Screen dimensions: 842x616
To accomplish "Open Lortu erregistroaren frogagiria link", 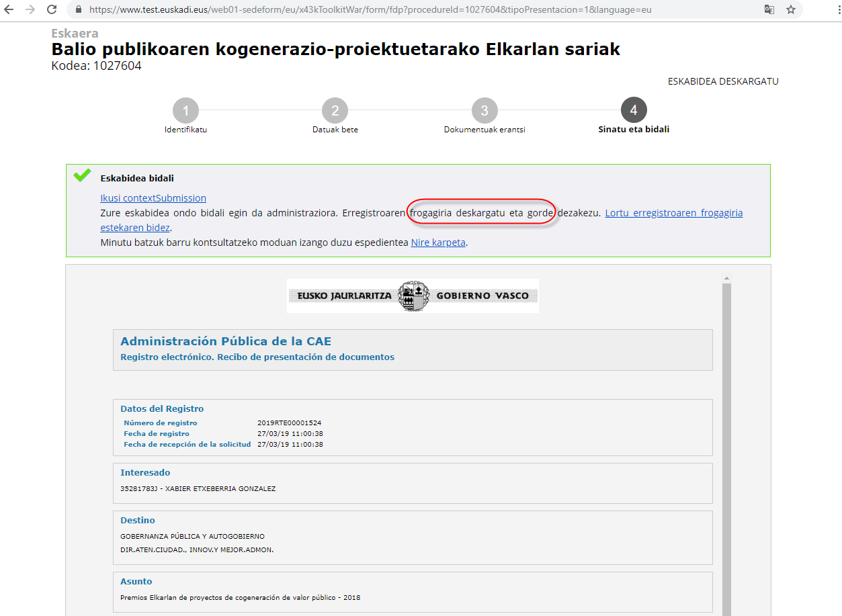I will (673, 213).
